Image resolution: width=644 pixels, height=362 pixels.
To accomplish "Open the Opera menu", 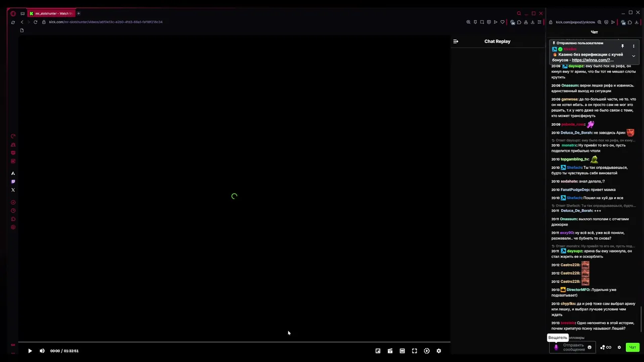I will (13, 14).
